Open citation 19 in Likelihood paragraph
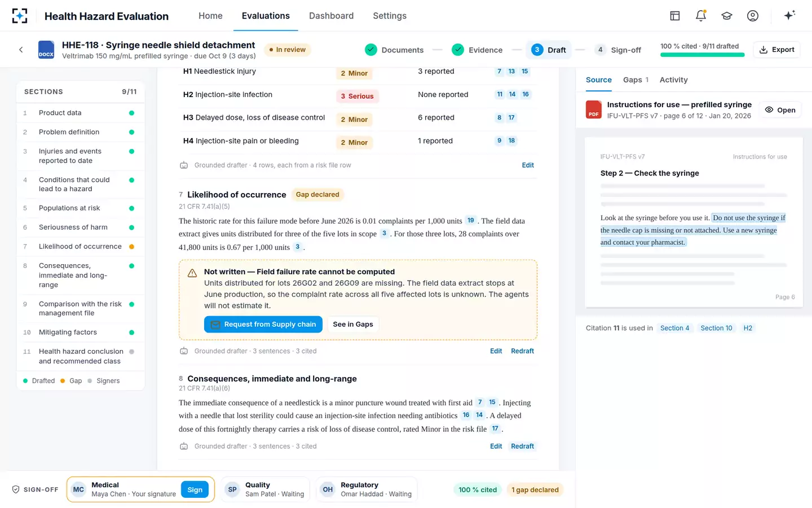Viewport: 812px width, 508px height. (x=470, y=221)
